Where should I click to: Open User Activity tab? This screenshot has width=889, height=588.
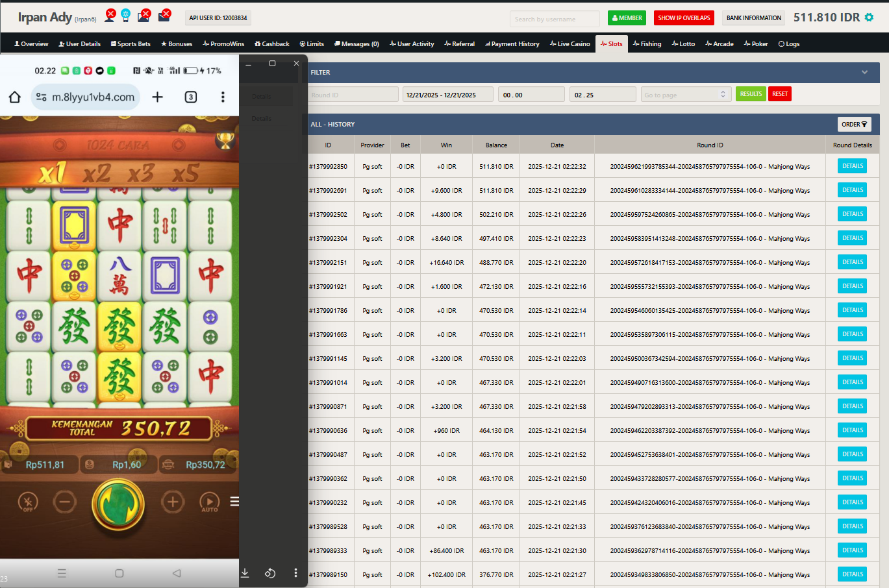coord(412,44)
